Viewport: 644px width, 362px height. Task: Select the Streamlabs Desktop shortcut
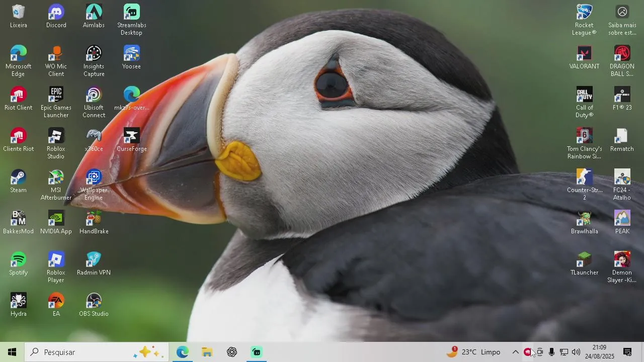[x=131, y=20]
